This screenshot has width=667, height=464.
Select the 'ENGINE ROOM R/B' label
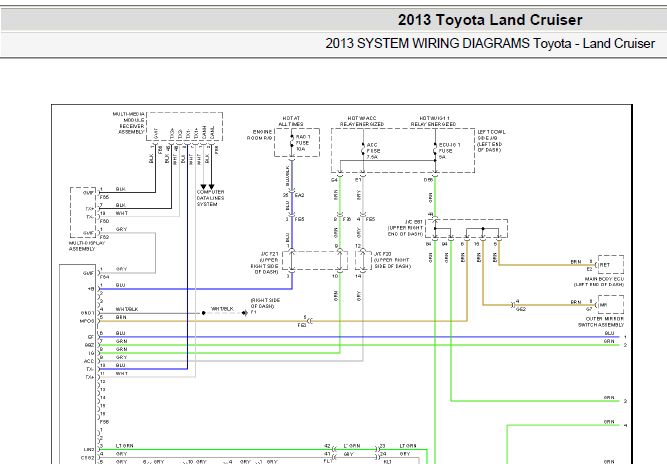(259, 135)
